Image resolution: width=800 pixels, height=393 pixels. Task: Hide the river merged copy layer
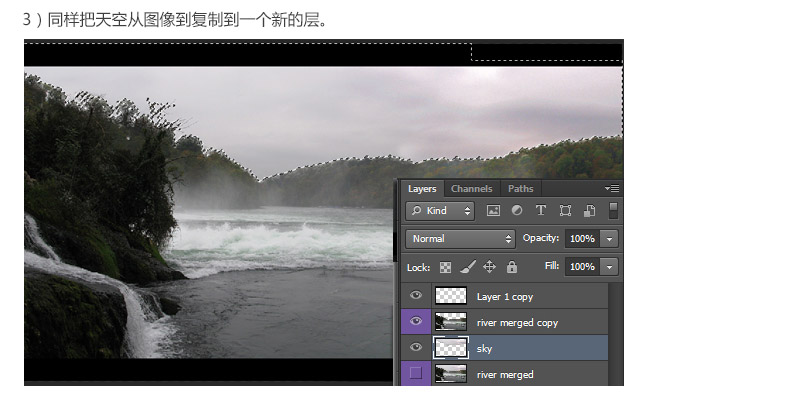tap(416, 322)
